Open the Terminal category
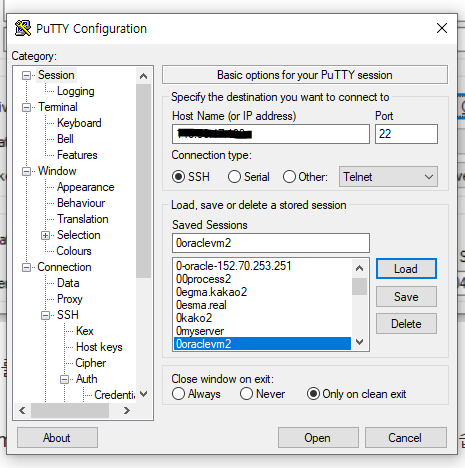Screen dimensions: 465x468 (x=58, y=107)
